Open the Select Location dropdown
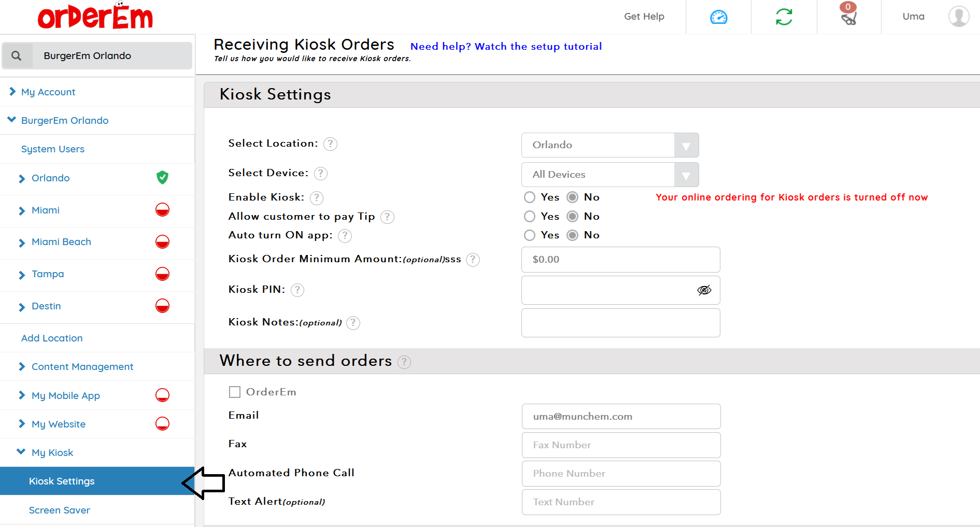Screen dimensions: 980x527 click(609, 145)
